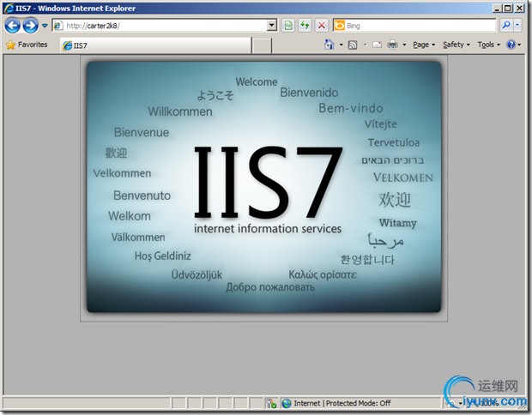532x415 pixels.
Task: Click the security report icon in status bar
Action: tap(271, 404)
